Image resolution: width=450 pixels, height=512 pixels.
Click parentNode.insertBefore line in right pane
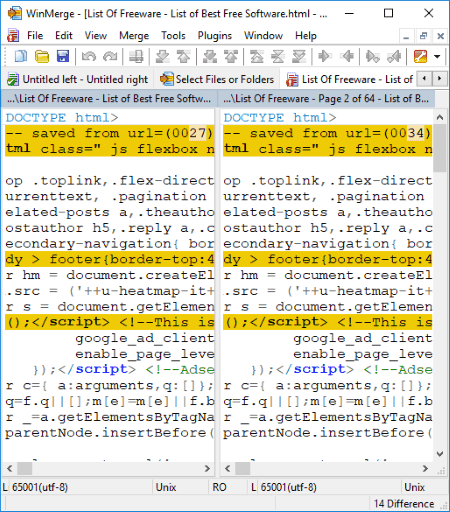coord(327,432)
